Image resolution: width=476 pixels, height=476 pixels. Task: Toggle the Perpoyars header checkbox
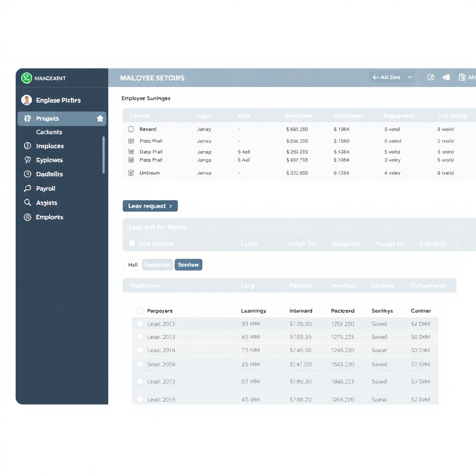[x=140, y=311]
